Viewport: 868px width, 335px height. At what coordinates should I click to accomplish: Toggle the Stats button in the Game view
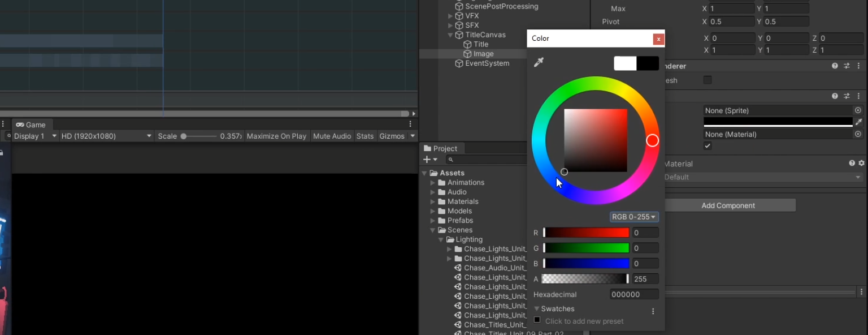tap(365, 136)
